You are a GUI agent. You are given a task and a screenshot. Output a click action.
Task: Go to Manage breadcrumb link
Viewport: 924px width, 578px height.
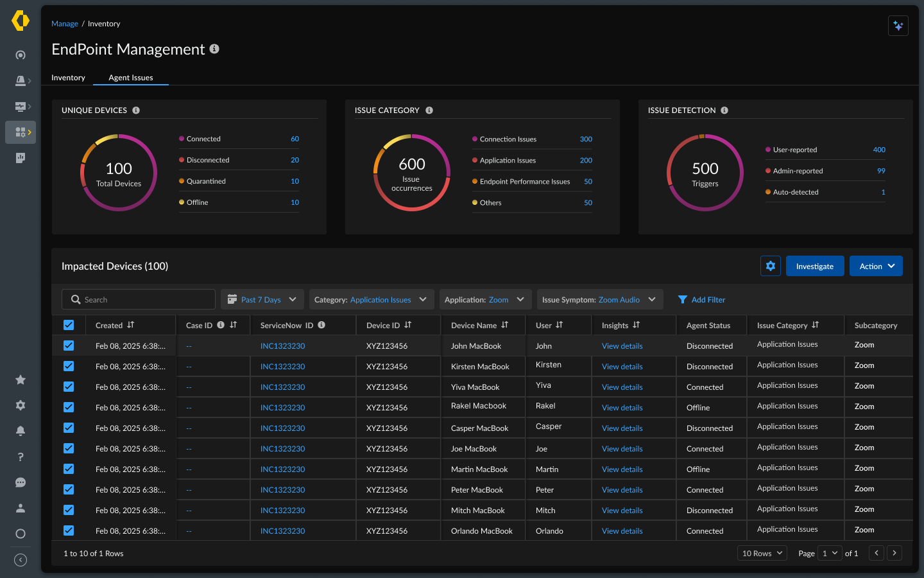65,24
